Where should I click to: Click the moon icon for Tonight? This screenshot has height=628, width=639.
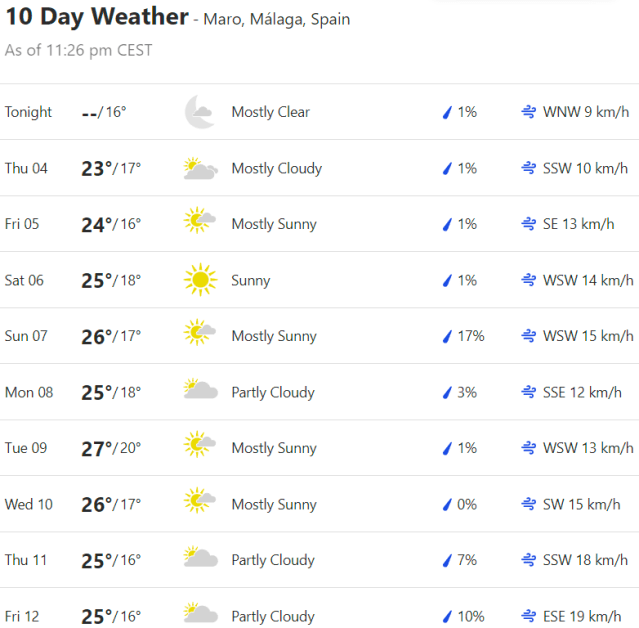tap(200, 112)
